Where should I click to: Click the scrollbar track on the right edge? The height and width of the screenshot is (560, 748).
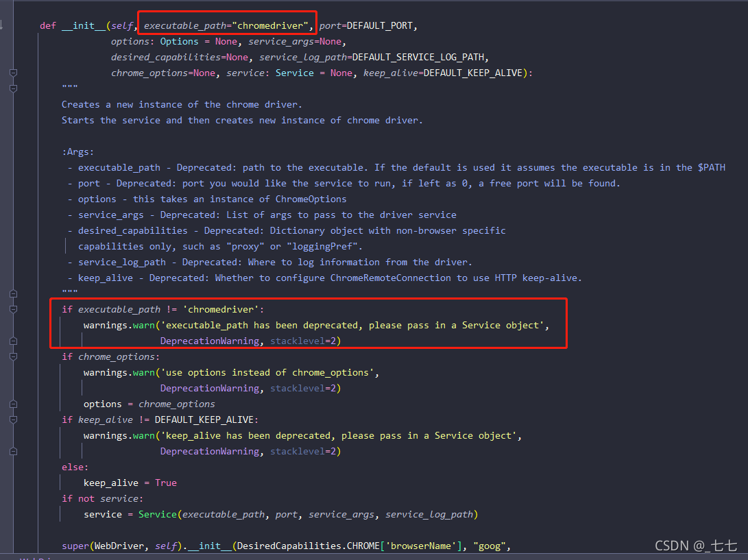coord(745,274)
